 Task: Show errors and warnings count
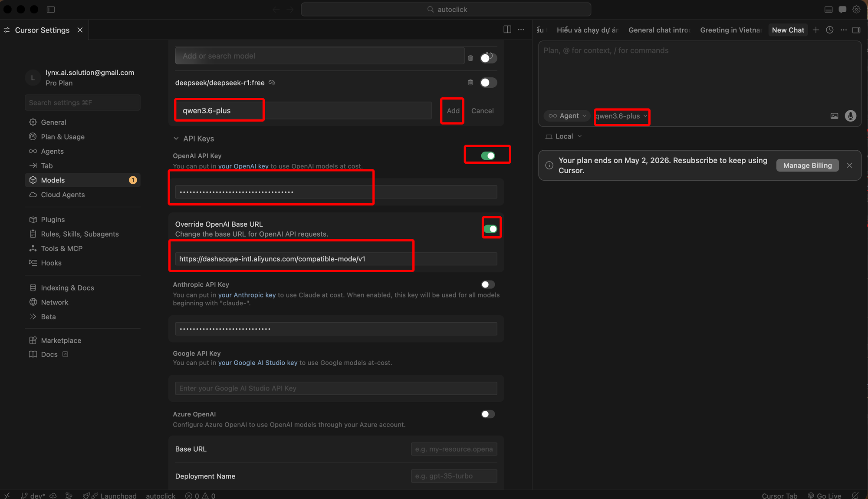pyautogui.click(x=200, y=496)
